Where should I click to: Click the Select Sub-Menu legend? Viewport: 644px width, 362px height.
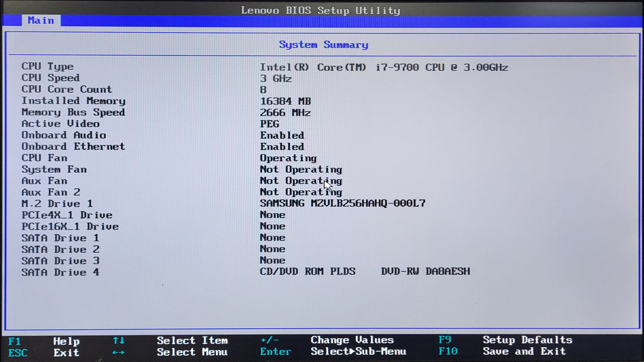pos(358,352)
